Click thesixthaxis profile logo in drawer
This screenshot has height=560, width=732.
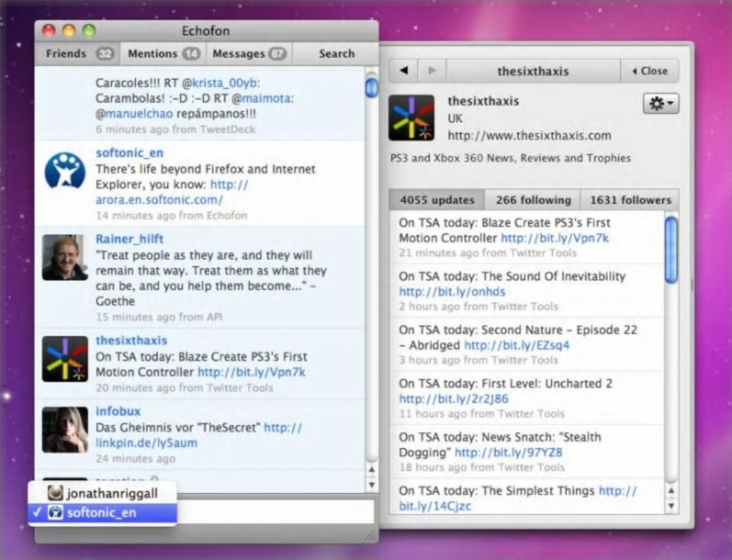coord(411,118)
